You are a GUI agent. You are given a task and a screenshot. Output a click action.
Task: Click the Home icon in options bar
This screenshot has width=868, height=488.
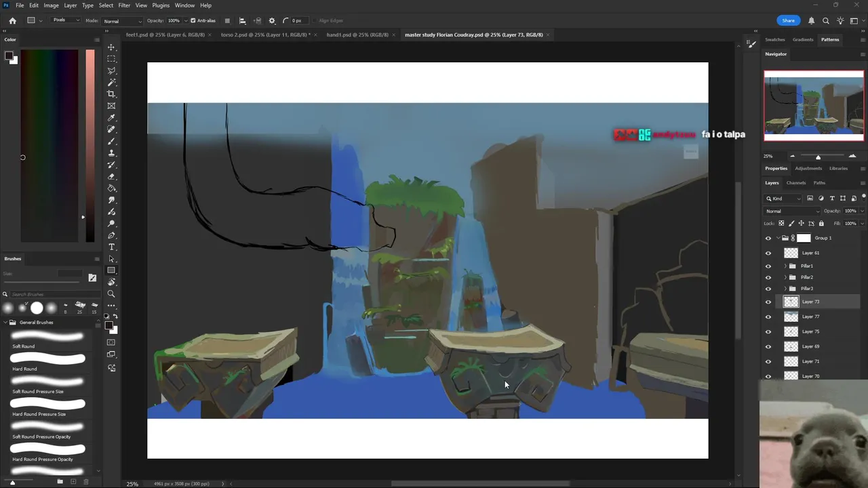tap(12, 20)
